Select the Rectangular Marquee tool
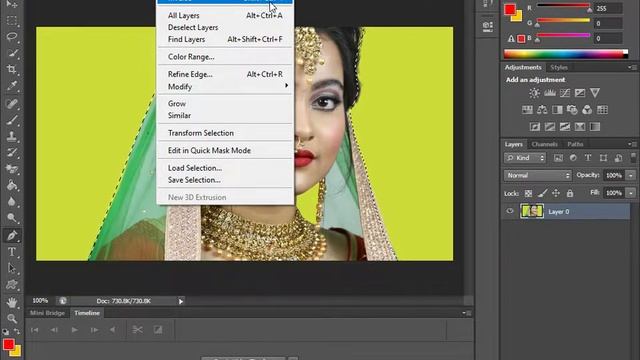This screenshot has width=640, height=360. [12, 20]
